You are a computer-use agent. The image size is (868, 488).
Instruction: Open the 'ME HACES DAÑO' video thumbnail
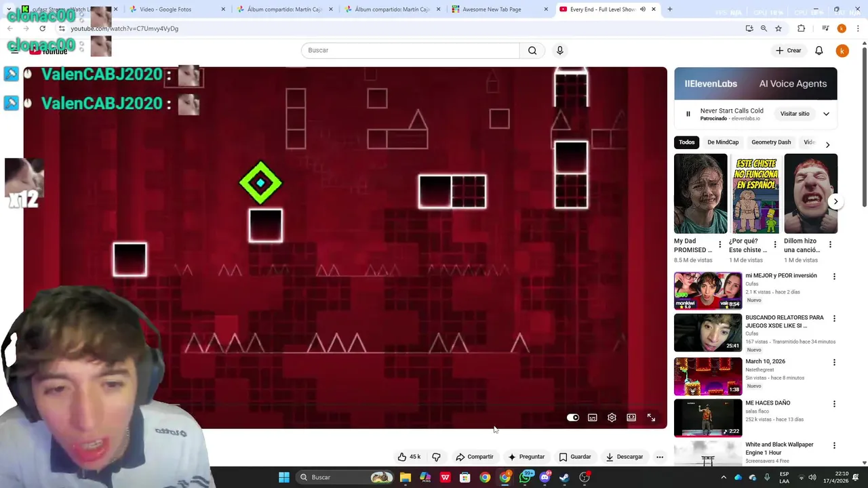click(708, 418)
